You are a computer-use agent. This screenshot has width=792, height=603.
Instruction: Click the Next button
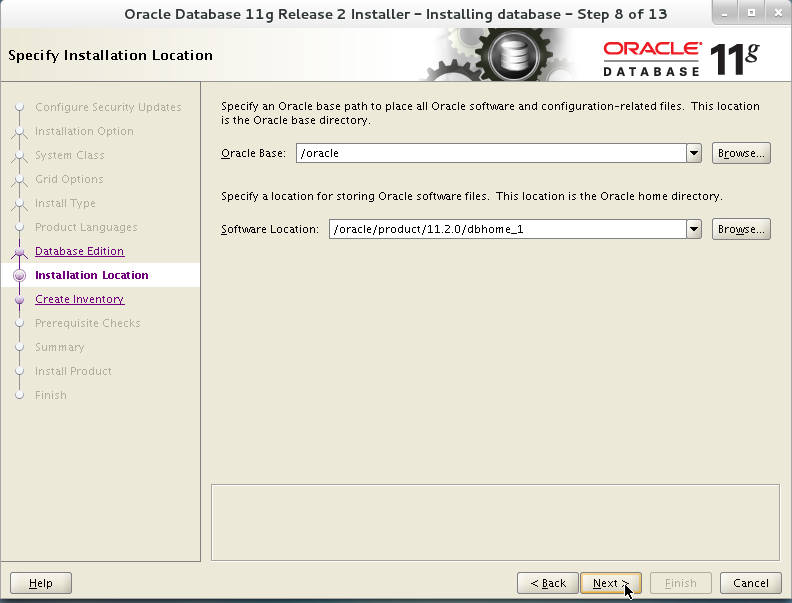point(610,583)
